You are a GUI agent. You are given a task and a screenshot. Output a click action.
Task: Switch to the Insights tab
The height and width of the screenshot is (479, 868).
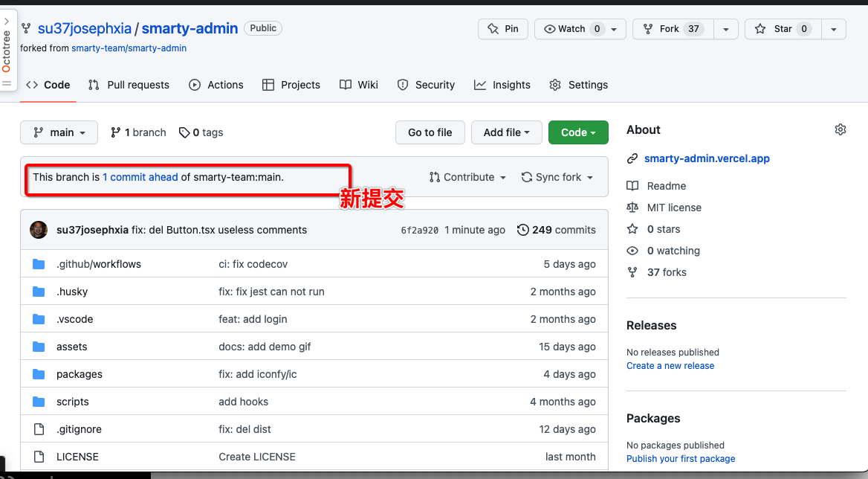pyautogui.click(x=502, y=85)
